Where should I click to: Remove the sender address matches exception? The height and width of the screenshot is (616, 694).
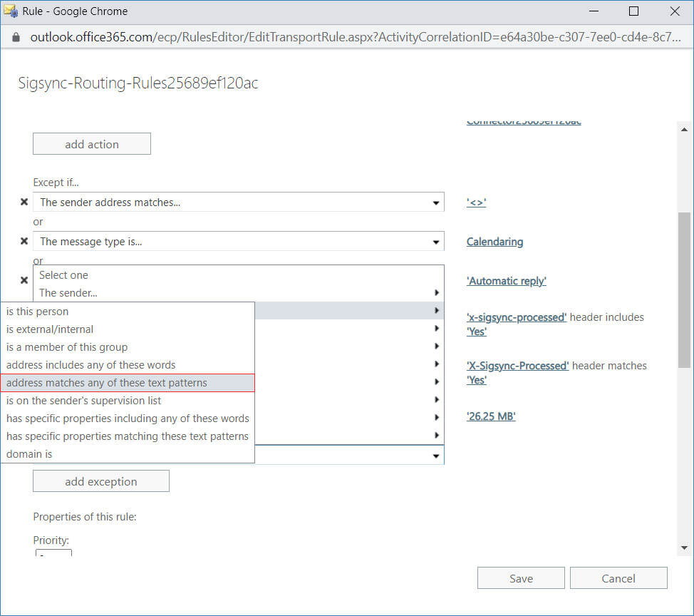pyautogui.click(x=24, y=202)
